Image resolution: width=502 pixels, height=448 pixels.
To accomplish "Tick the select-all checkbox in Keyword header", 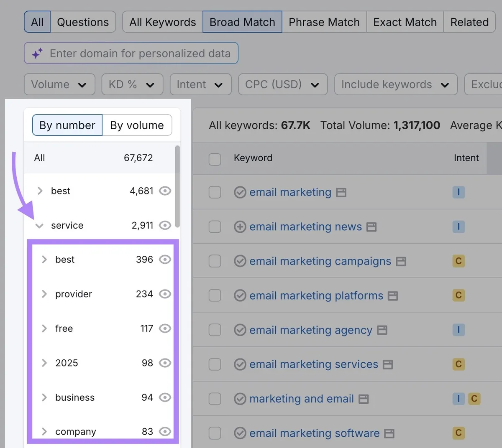I will click(x=215, y=159).
